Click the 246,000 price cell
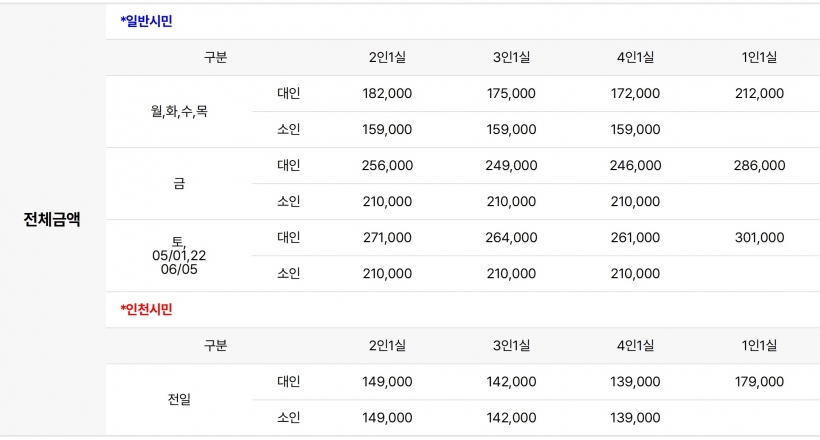 pyautogui.click(x=635, y=165)
